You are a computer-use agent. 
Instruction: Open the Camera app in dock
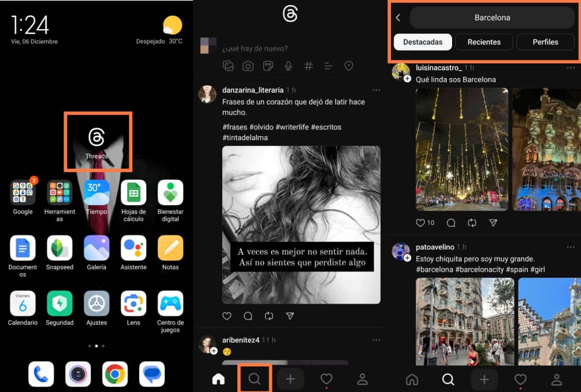coord(78,374)
